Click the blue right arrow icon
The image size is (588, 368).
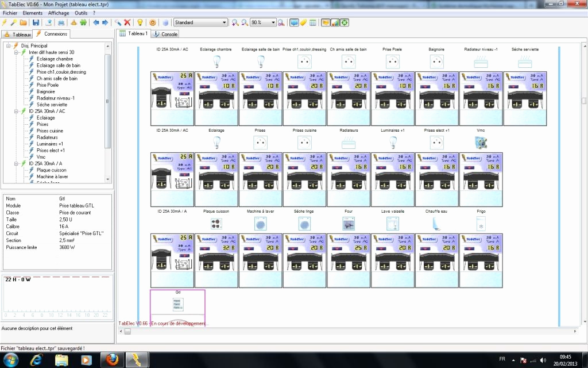pyautogui.click(x=106, y=22)
